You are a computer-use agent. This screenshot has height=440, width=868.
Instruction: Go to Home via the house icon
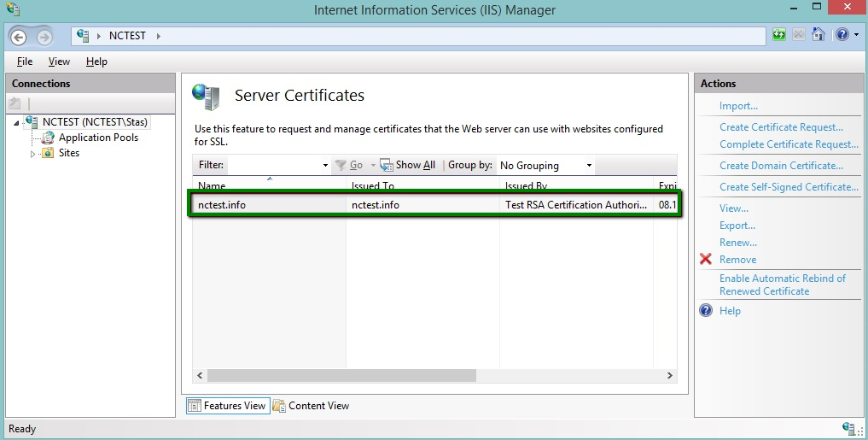tap(818, 34)
